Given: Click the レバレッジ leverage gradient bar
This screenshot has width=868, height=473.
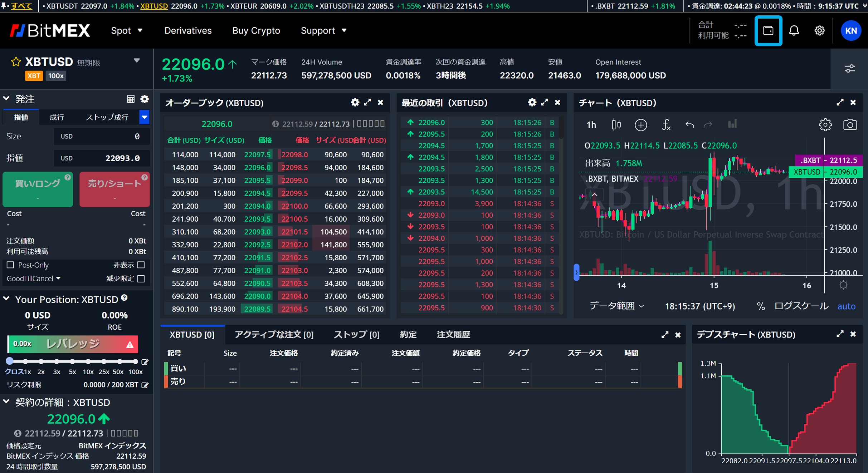Looking at the screenshot, I should (73, 344).
